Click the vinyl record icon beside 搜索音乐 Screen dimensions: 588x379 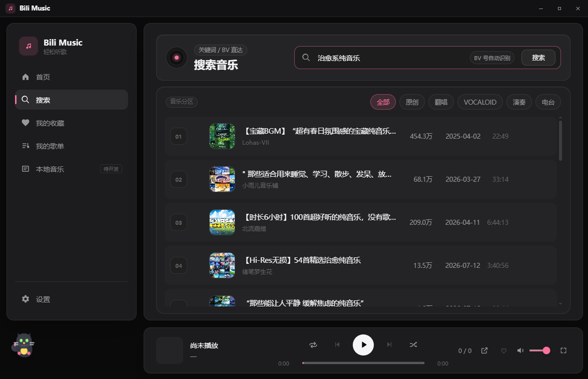click(x=176, y=58)
